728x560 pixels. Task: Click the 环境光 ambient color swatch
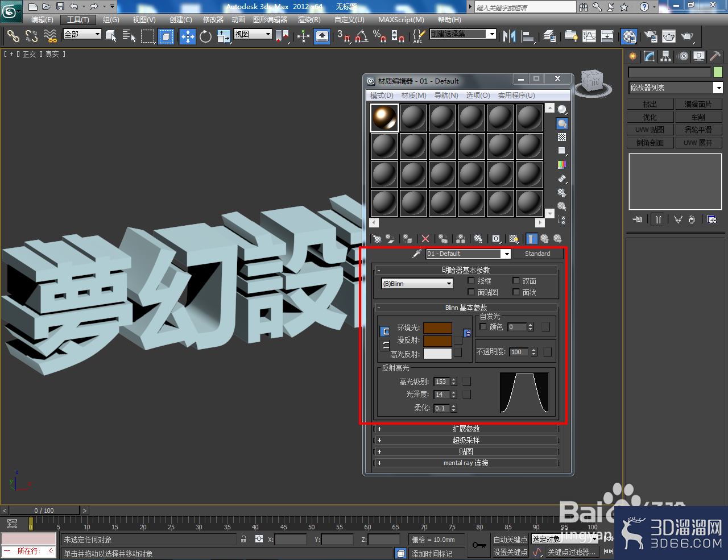437,328
